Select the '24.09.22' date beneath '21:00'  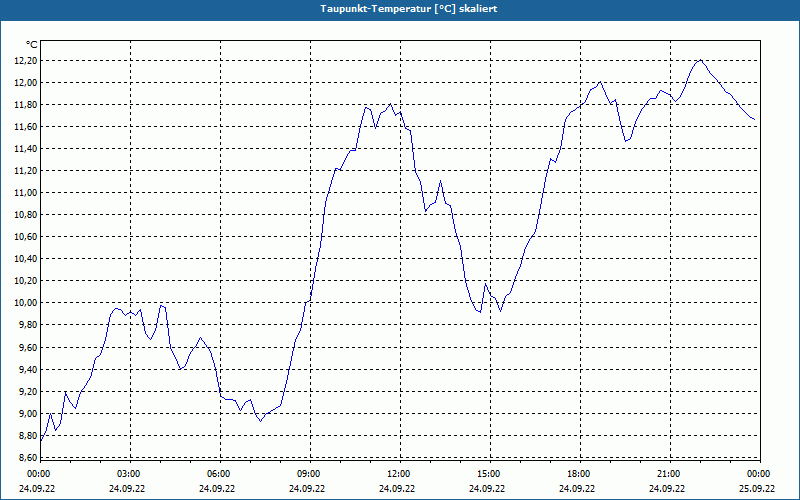click(667, 489)
